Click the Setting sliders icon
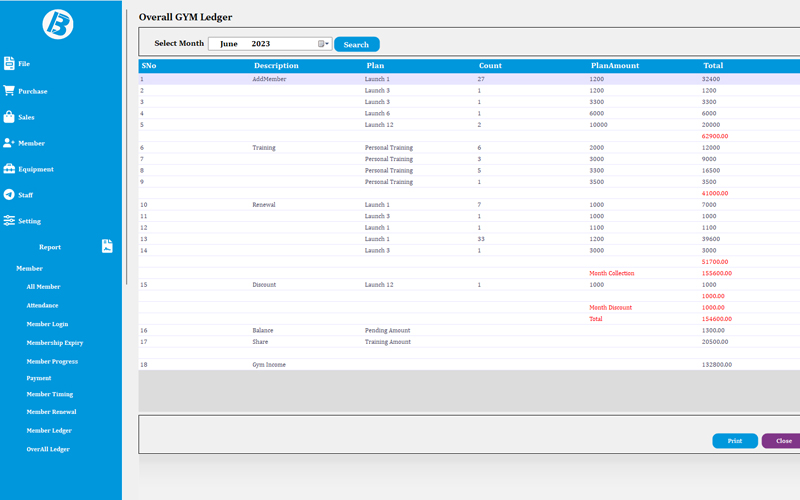This screenshot has width=800, height=500. [x=9, y=220]
